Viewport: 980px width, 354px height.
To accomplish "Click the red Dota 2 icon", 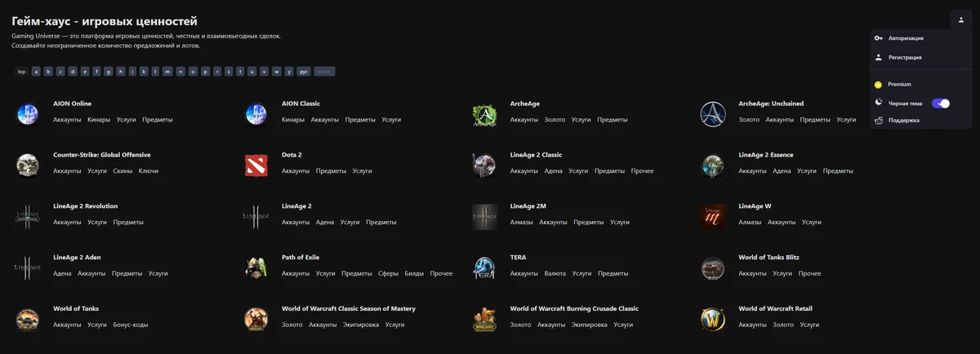I will pos(256,166).
